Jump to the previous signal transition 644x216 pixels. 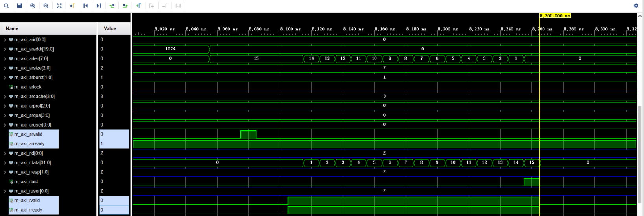point(112,6)
